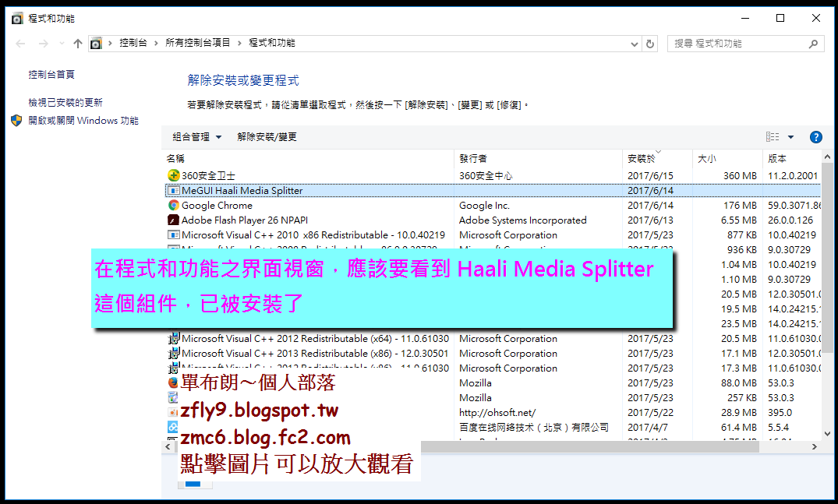Go up one level with the Up arrow

click(78, 44)
